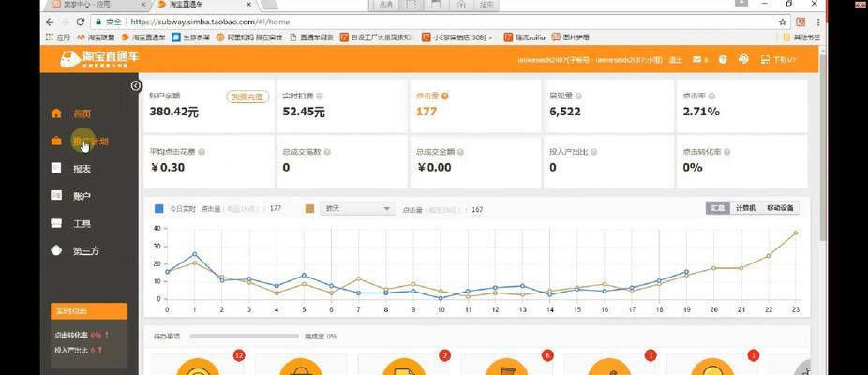The image size is (868, 375).
Task: Collapse the left sidebar with arrow button
Action: coord(136,86)
